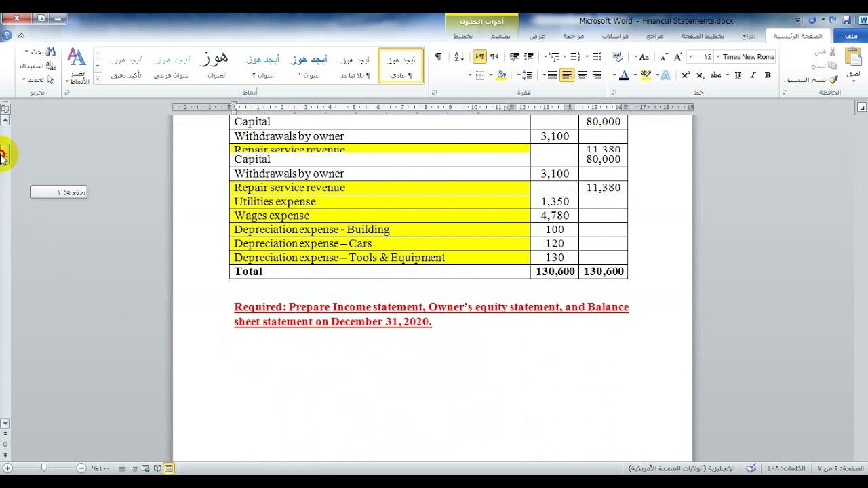
Task: Click the Replace (استبدال) button
Action: point(38,66)
